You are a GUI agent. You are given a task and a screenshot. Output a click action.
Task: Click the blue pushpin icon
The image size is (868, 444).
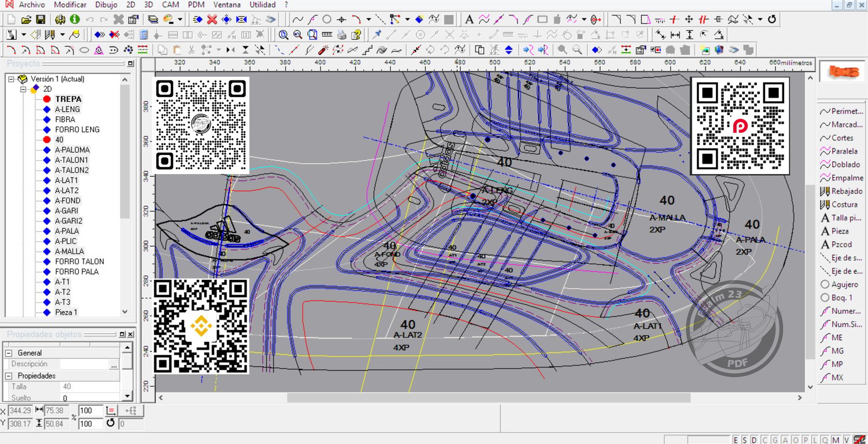click(377, 35)
